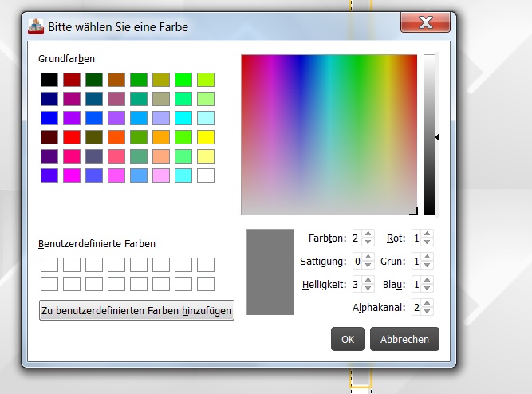Close the color dialog window
This screenshot has height=394, width=532.
coord(428,22)
